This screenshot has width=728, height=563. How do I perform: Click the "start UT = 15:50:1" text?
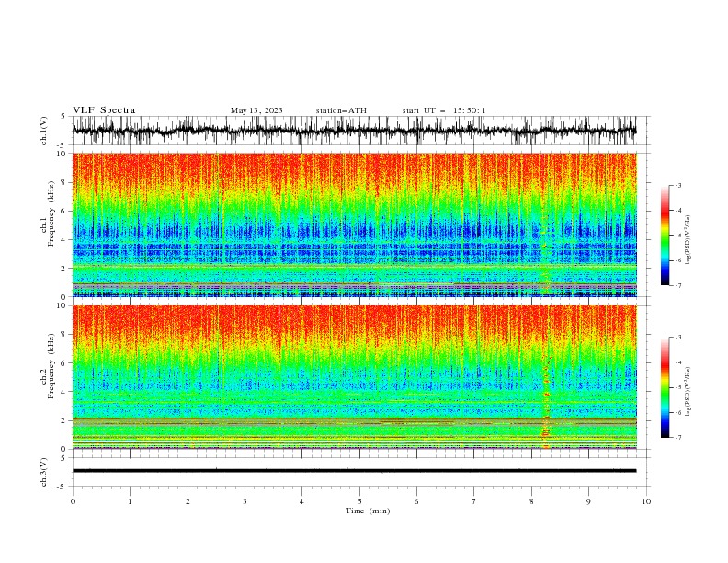[x=444, y=110]
